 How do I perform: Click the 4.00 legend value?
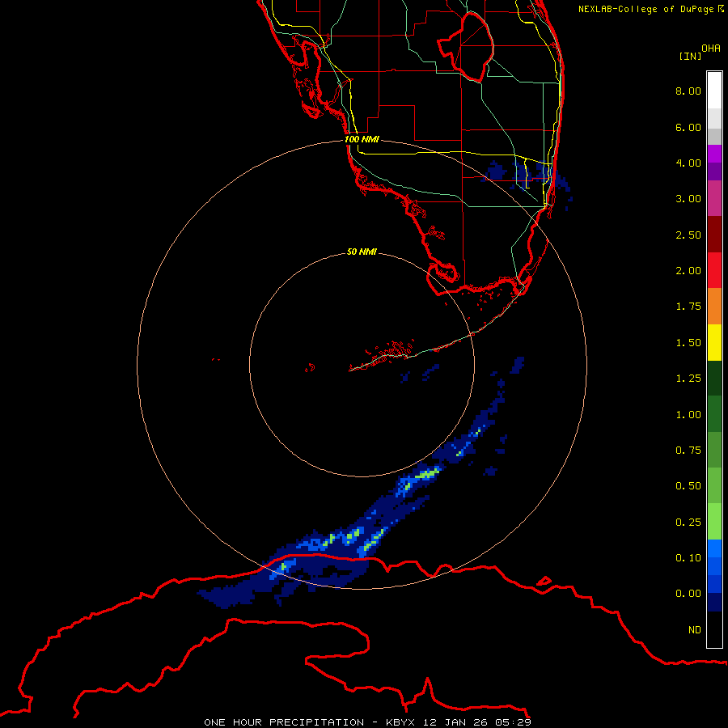tap(688, 163)
